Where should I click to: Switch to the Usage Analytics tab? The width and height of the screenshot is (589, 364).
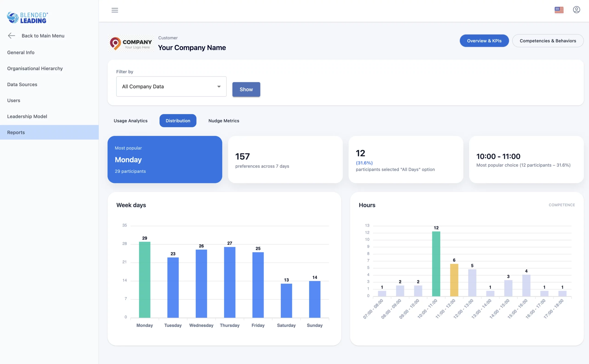click(x=130, y=121)
